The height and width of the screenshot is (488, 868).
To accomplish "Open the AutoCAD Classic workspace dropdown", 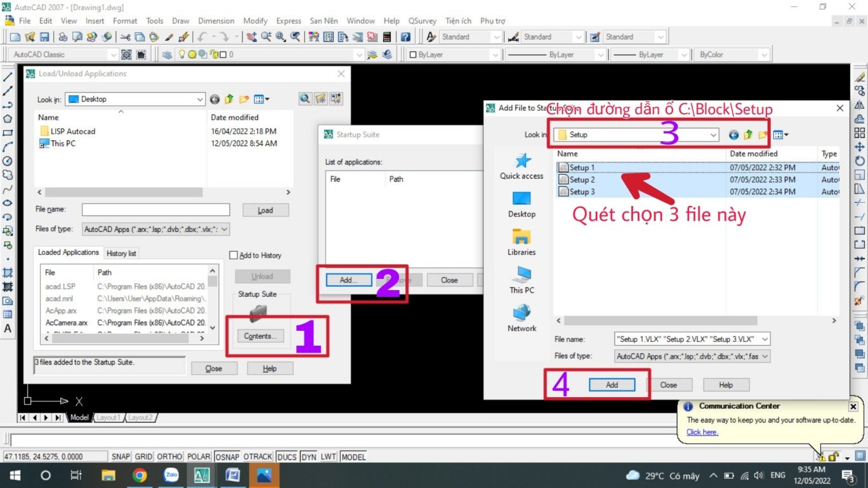I will (x=113, y=55).
